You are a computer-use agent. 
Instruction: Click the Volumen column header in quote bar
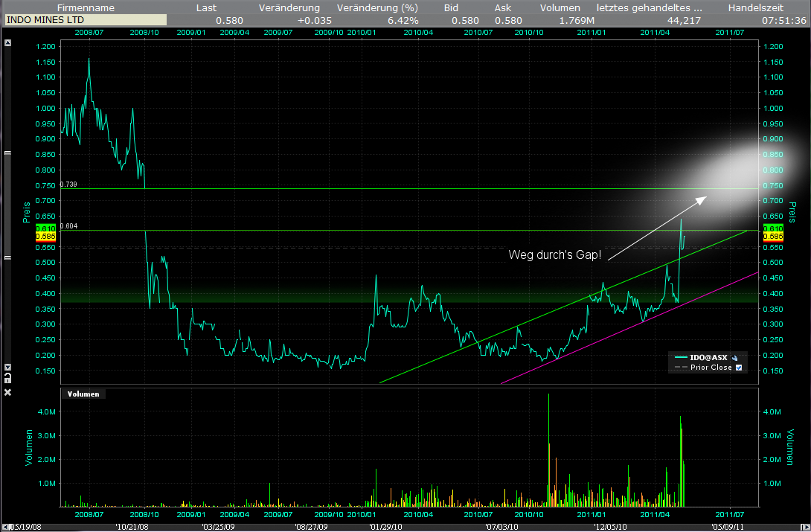560,7
